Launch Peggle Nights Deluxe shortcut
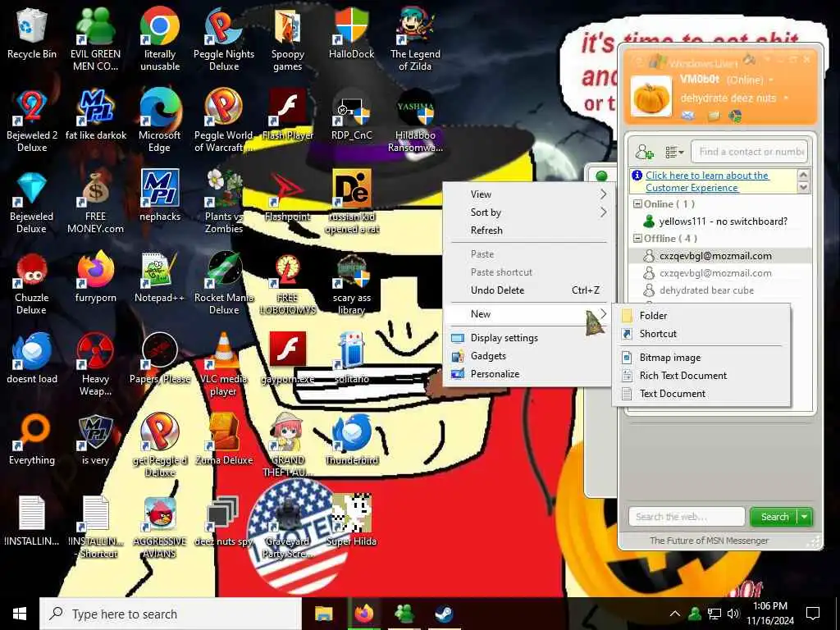This screenshot has height=630, width=840. coord(223,38)
